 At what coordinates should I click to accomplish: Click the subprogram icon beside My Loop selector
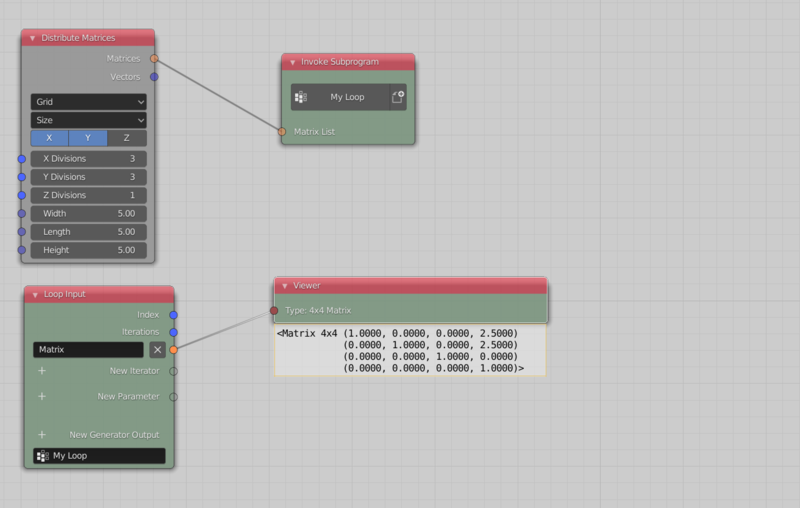click(x=301, y=97)
